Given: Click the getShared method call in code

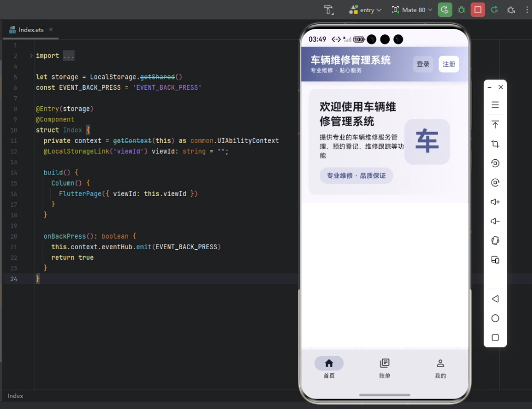Looking at the screenshot, I should click(x=158, y=77).
